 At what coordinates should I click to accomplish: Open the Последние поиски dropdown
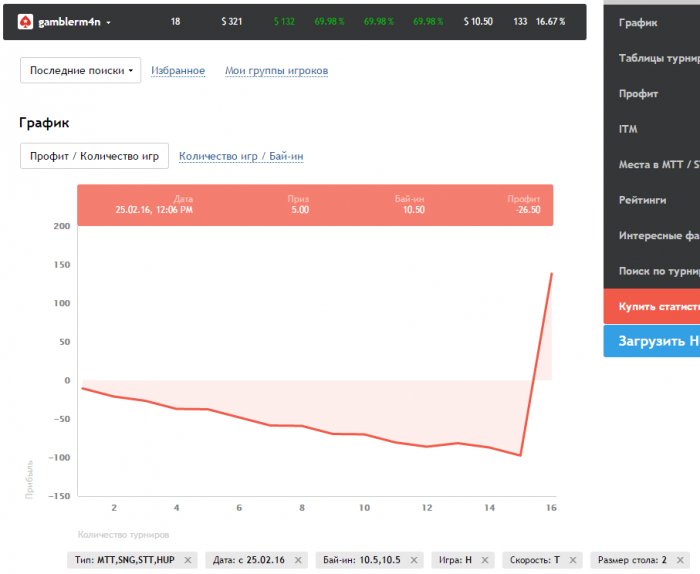pos(80,70)
